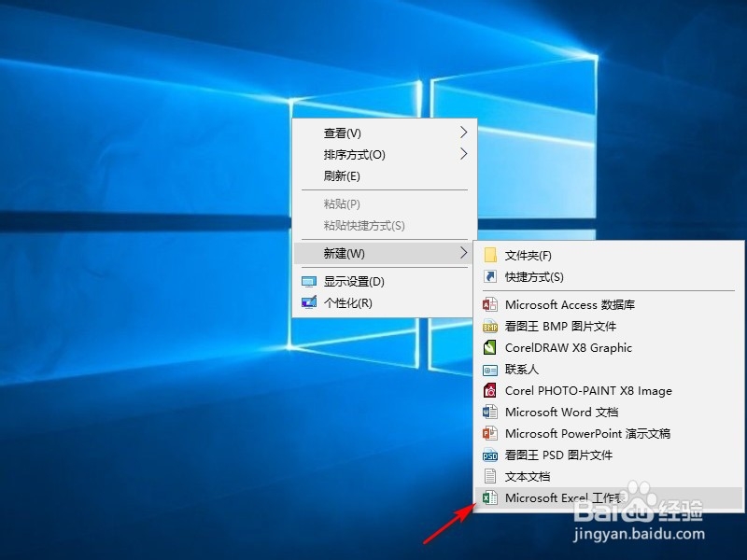The width and height of the screenshot is (747, 560).
Task: Click the folder icon next to 文件夹(F)
Action: point(490,255)
